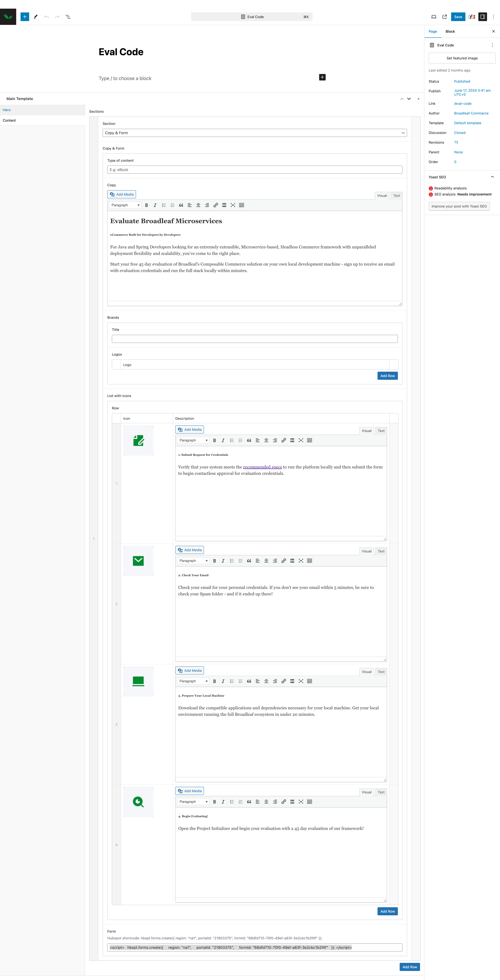This screenshot has height=980, width=500.
Task: Switch Copy editor to Text tab
Action: click(x=397, y=195)
